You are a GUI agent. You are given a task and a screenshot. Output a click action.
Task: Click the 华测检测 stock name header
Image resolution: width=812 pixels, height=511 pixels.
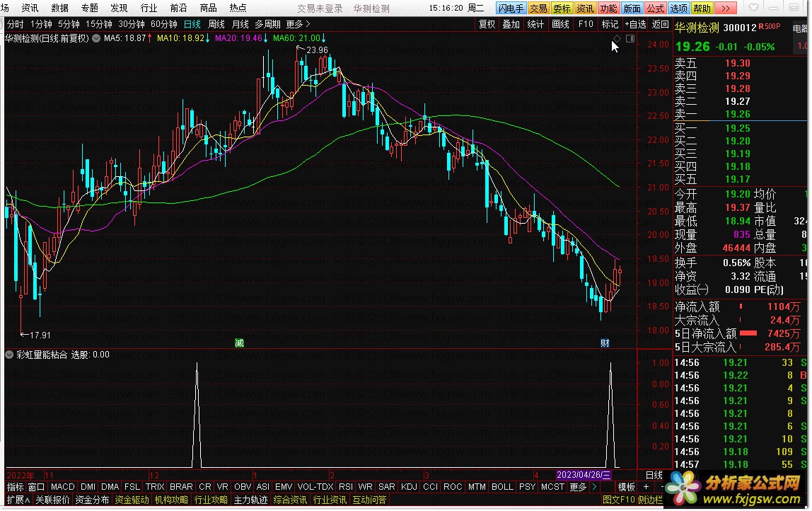697,28
